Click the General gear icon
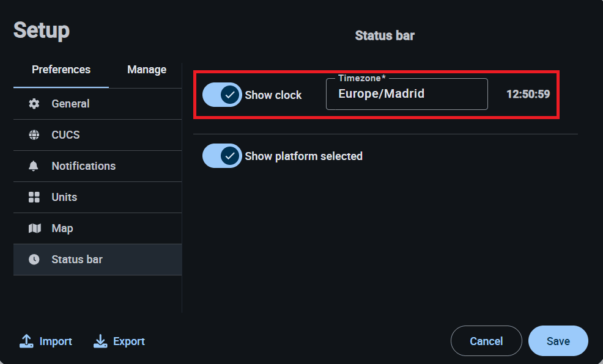Screen dimensions: 603x364 (34, 104)
